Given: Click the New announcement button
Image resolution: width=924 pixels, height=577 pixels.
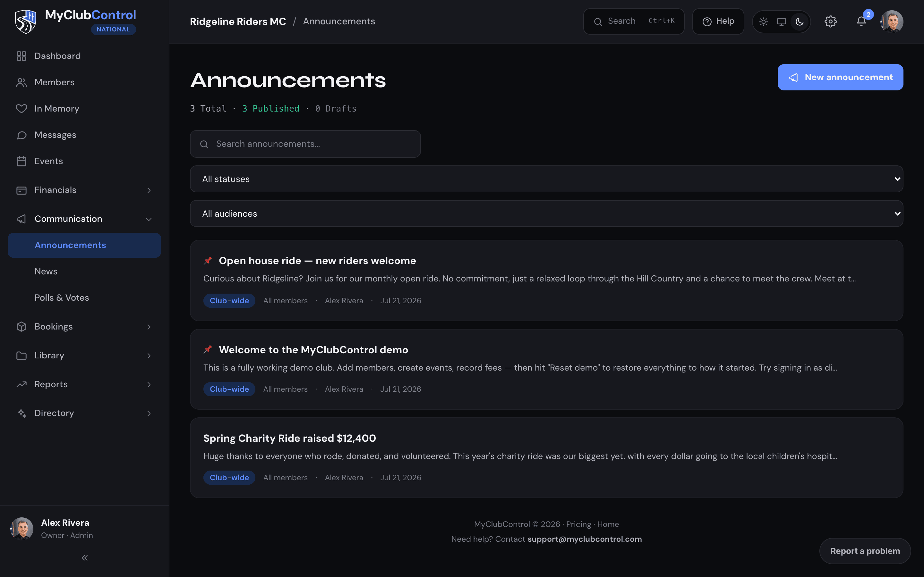Looking at the screenshot, I should (840, 77).
